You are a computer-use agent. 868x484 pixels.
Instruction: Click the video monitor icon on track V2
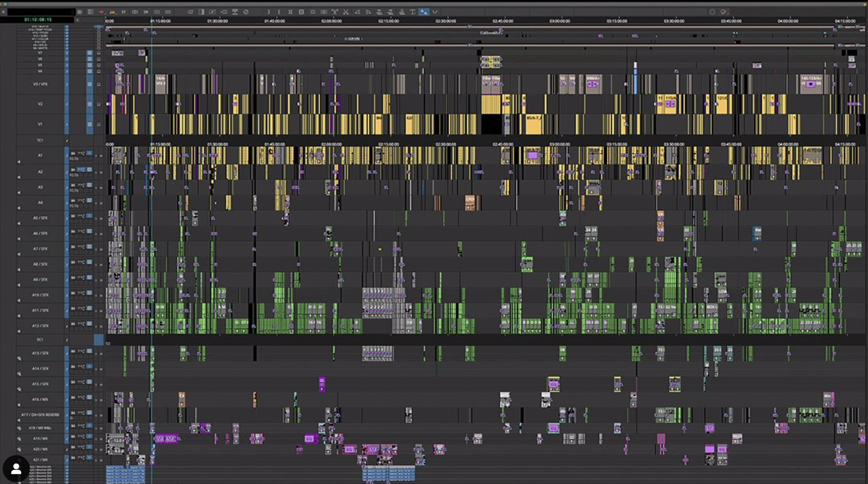[x=98, y=104]
